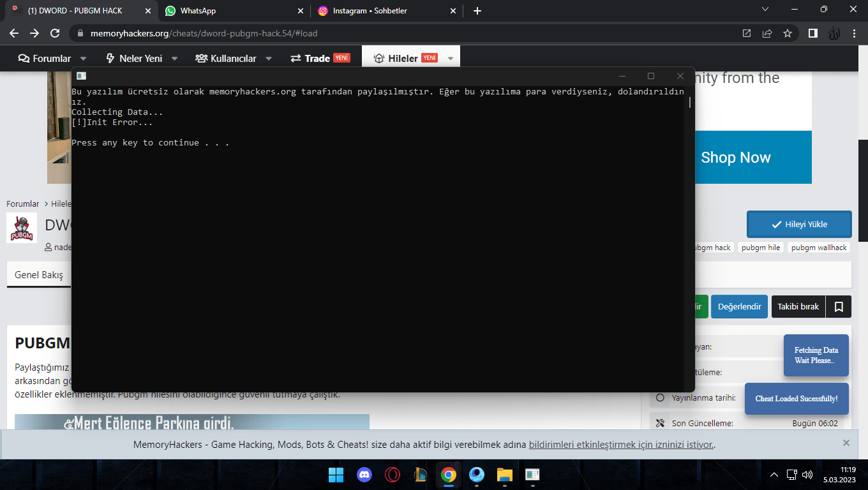Share this page from the address bar
This screenshot has width=868, height=490.
767,33
